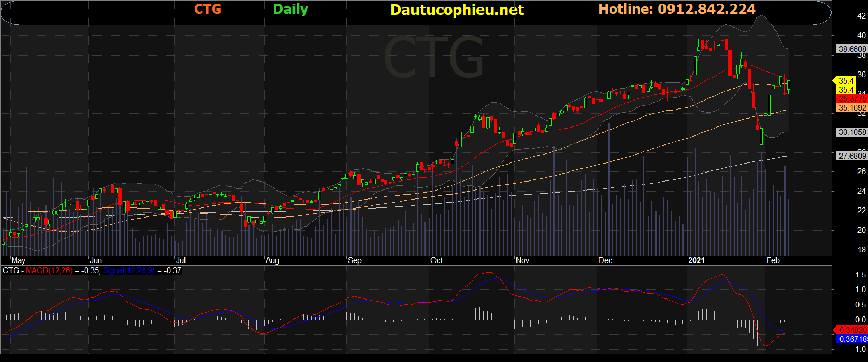Select the orange 35.1692 price label
This screenshot has height=362, width=868.
click(852, 108)
